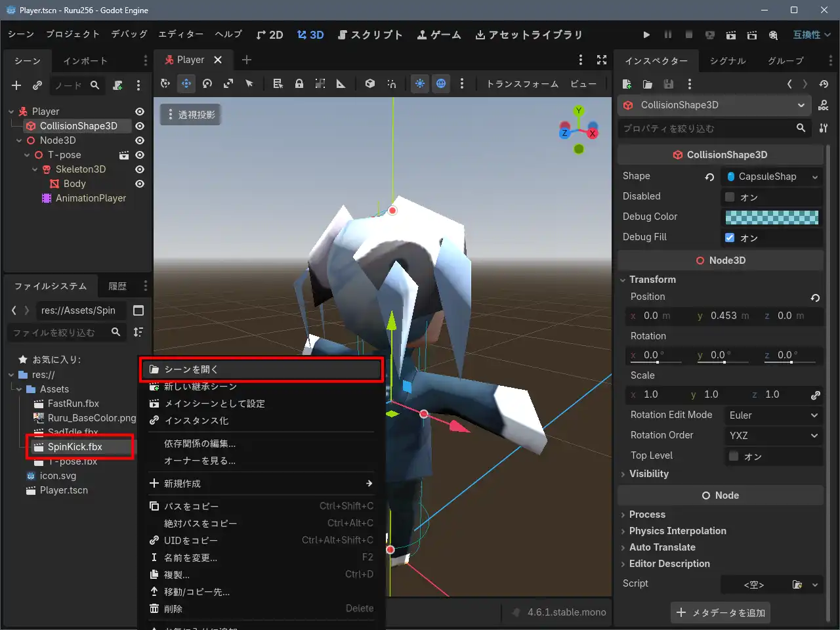Select the Rotate mode tool
The image size is (840, 630).
click(x=207, y=83)
